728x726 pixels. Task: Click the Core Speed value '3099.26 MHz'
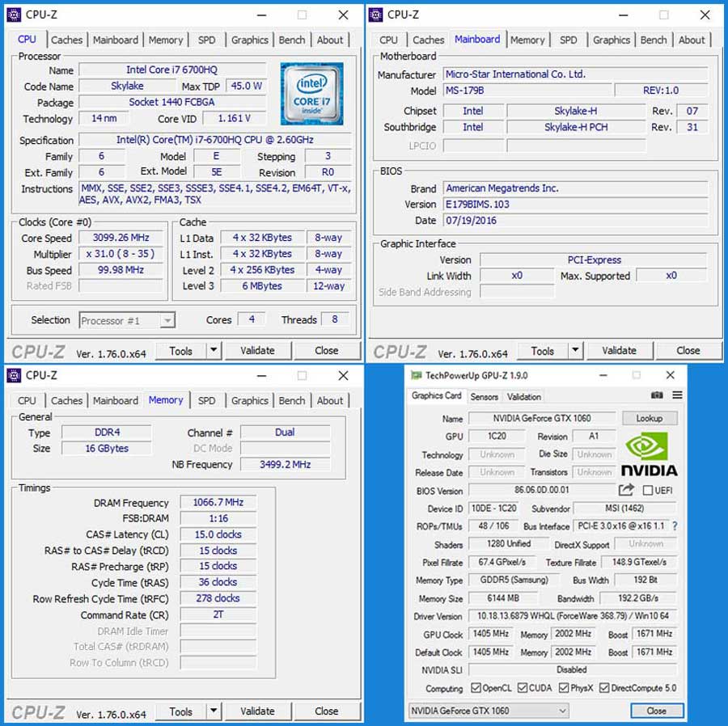click(121, 238)
